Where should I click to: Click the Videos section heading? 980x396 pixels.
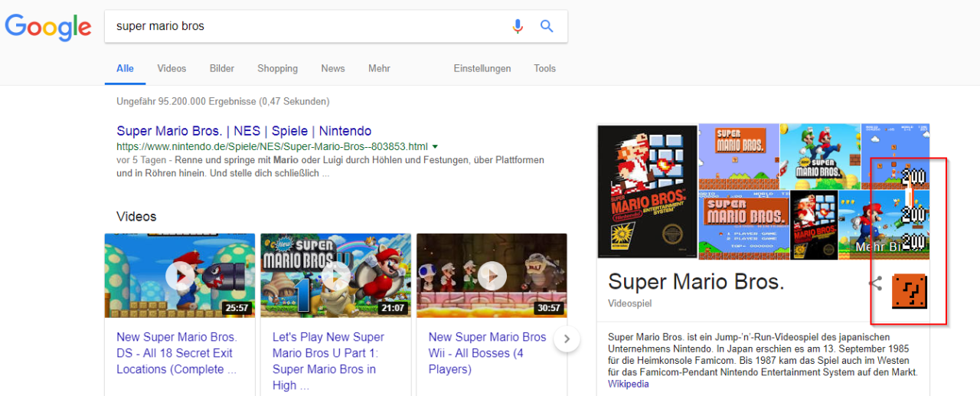point(136,217)
